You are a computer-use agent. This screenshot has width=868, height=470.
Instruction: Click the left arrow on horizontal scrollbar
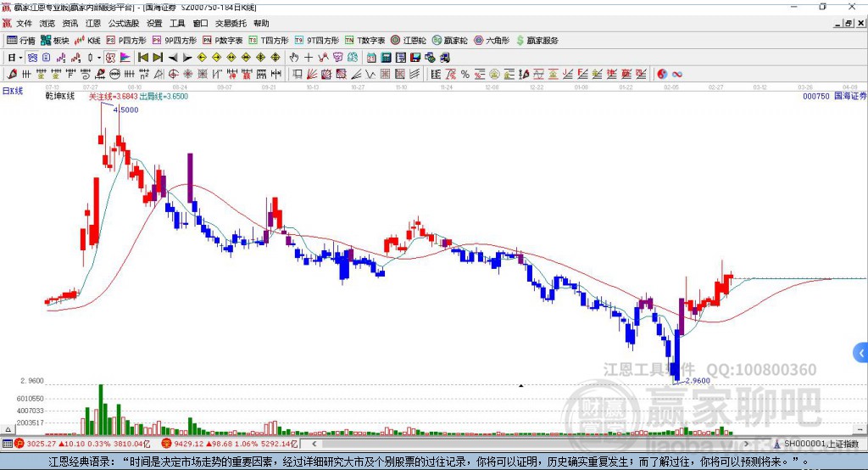[x=314, y=444]
